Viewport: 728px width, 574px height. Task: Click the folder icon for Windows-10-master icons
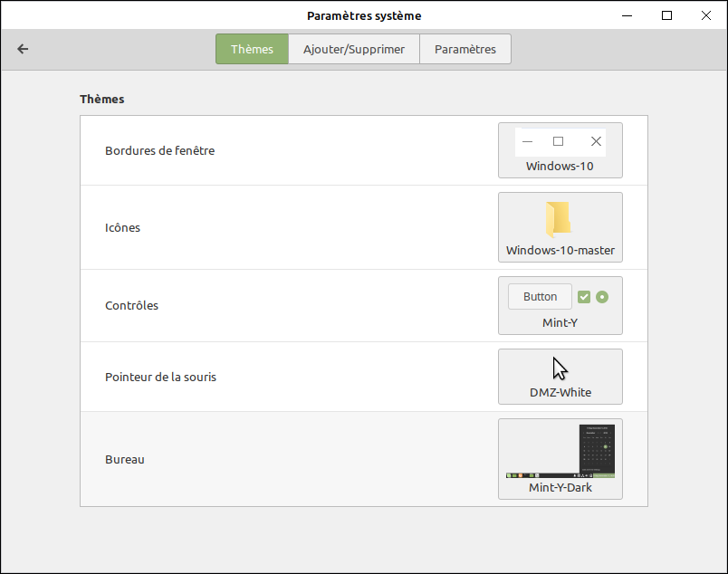pos(559,220)
